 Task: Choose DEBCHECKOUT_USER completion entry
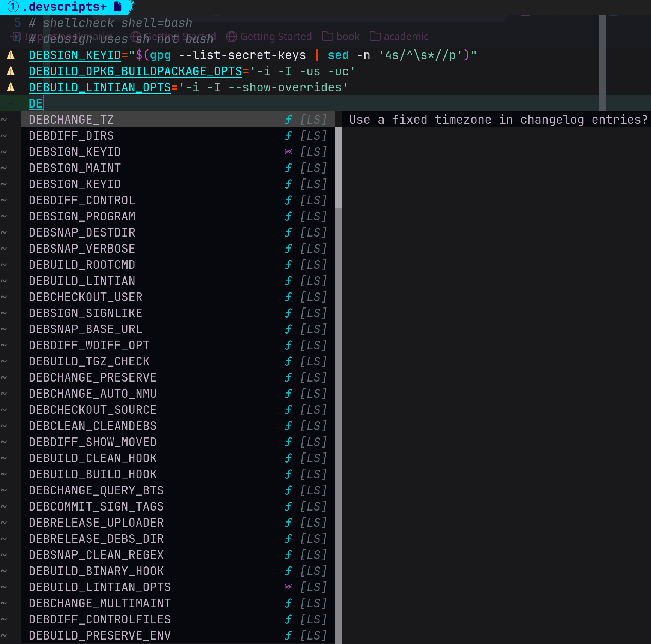coord(178,297)
